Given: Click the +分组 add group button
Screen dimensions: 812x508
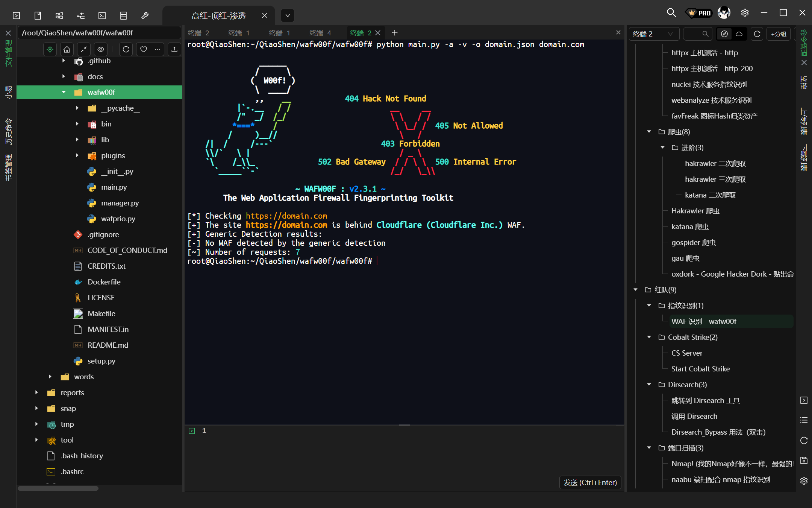Looking at the screenshot, I should coord(779,34).
